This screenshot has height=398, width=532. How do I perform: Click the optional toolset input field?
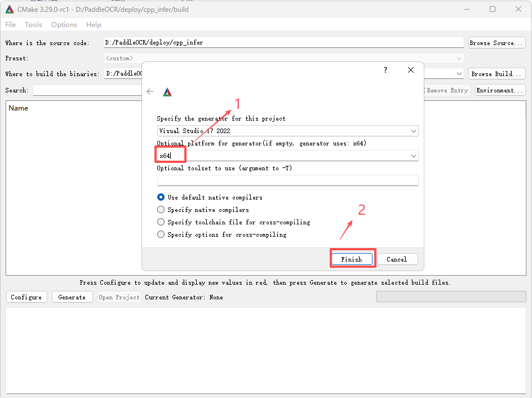click(288, 180)
